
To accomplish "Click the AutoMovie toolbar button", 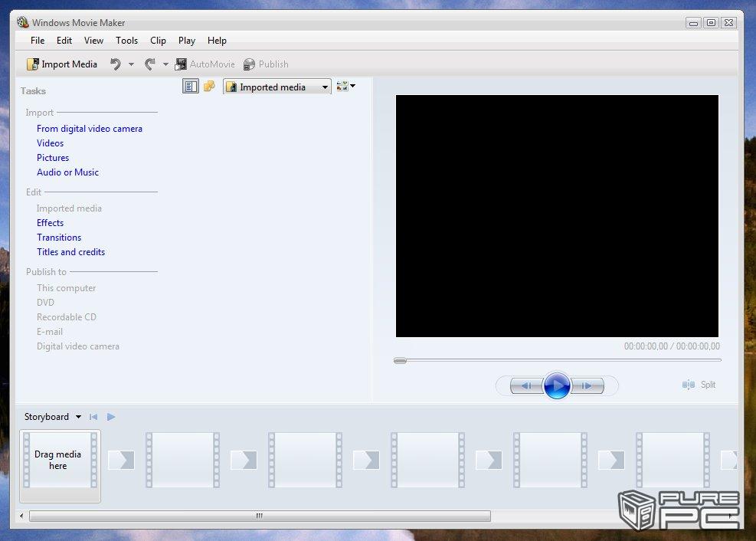I will tap(205, 64).
